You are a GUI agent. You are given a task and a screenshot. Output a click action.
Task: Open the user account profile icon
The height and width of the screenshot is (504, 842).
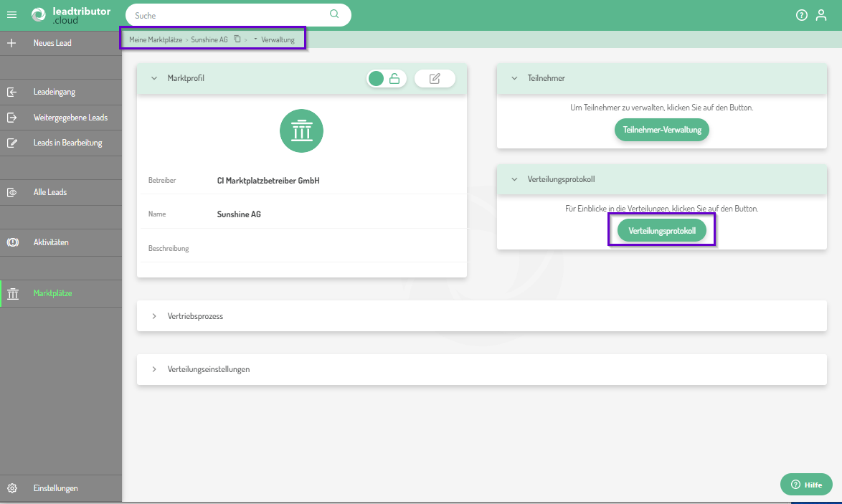(821, 15)
